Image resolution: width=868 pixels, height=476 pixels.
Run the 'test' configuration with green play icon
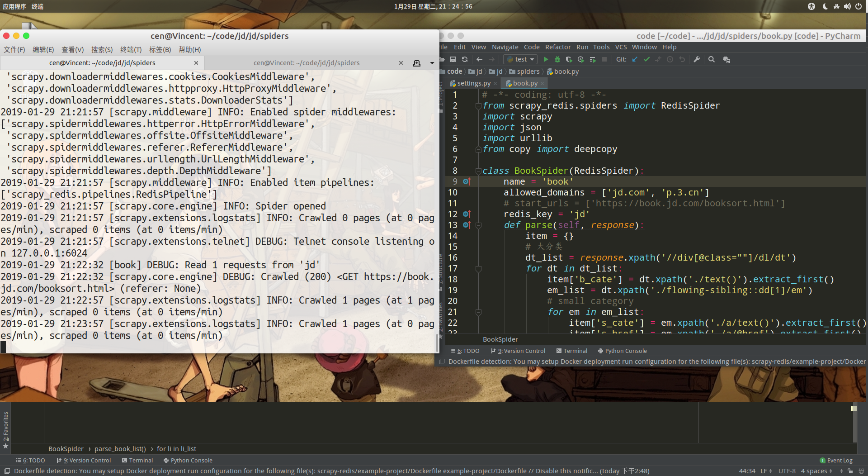click(546, 59)
